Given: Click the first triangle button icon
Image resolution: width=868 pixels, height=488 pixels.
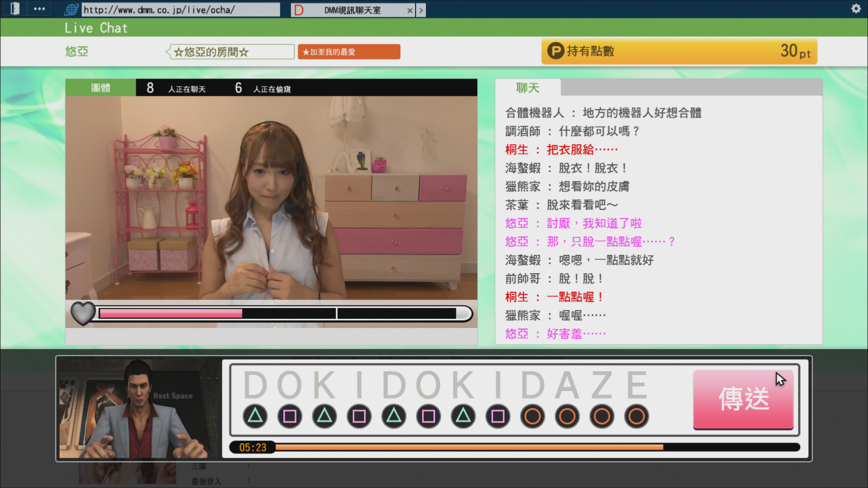Looking at the screenshot, I should click(255, 416).
